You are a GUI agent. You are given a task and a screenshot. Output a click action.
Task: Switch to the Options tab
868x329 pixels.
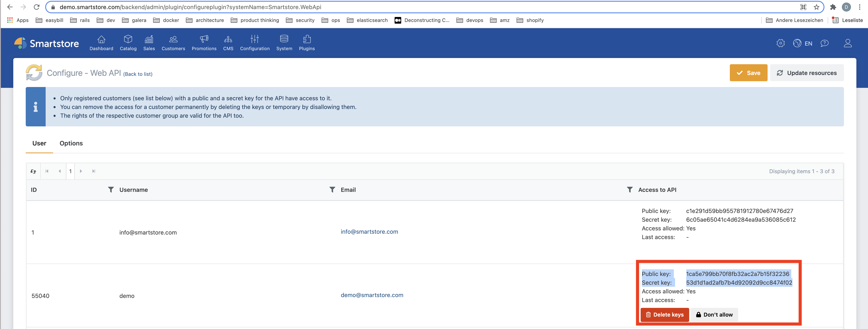click(x=71, y=143)
